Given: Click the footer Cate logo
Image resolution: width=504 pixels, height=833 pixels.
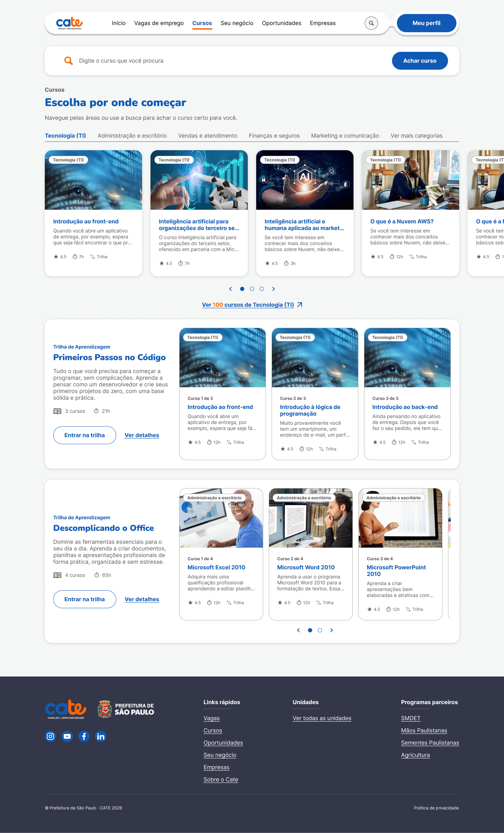Looking at the screenshot, I should (x=66, y=709).
